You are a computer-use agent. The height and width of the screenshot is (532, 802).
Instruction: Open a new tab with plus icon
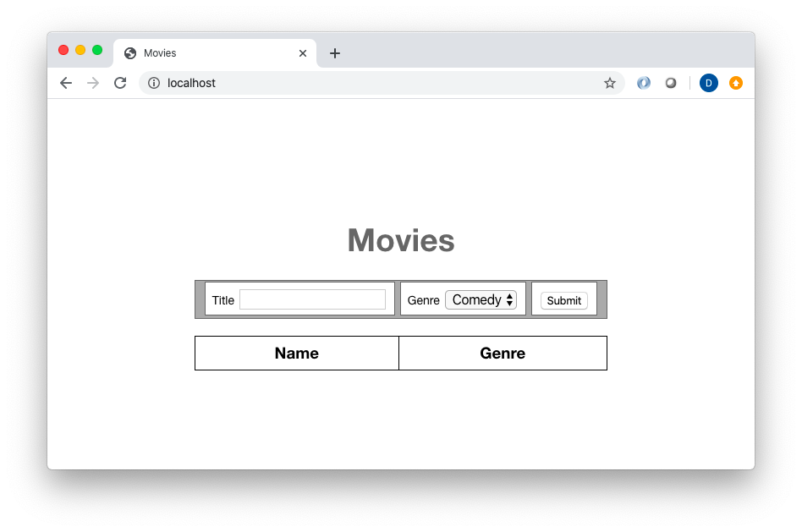tap(335, 53)
